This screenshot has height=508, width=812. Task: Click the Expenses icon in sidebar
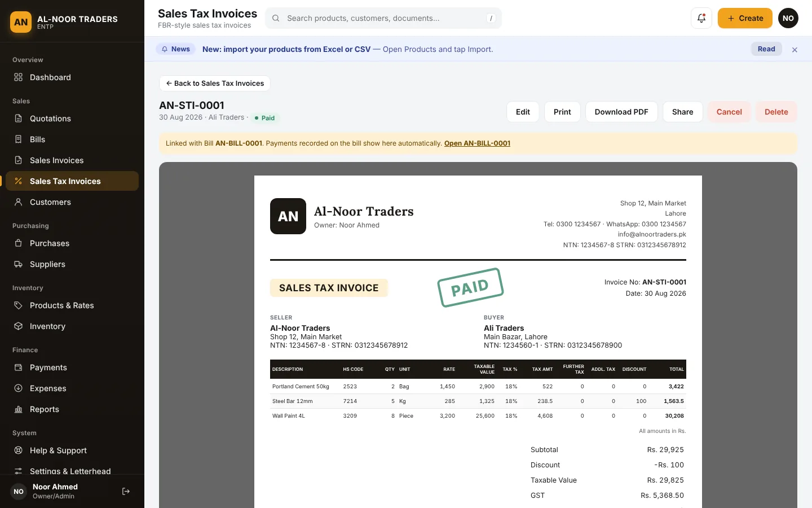pos(18,388)
